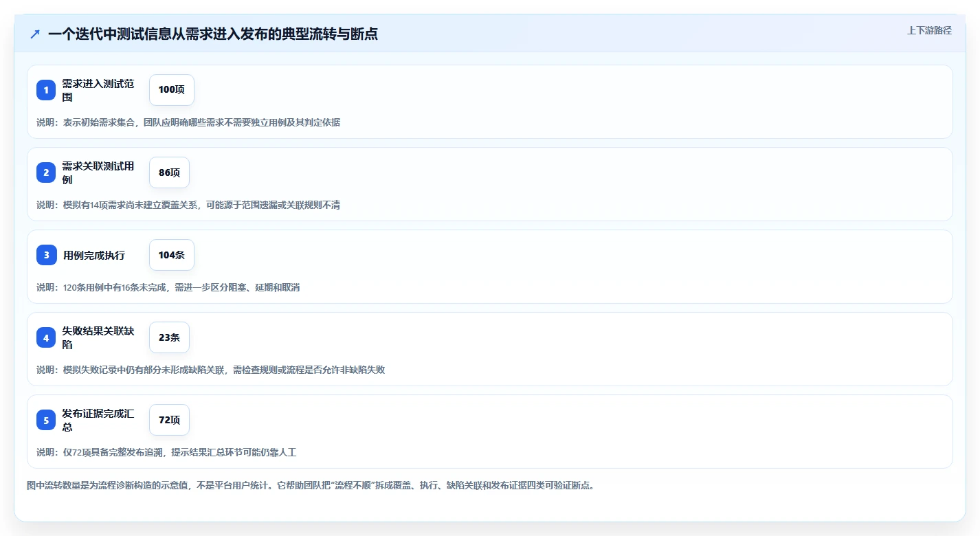Click the note starting 说明：表示初始需求集合

pyautogui.click(x=188, y=122)
